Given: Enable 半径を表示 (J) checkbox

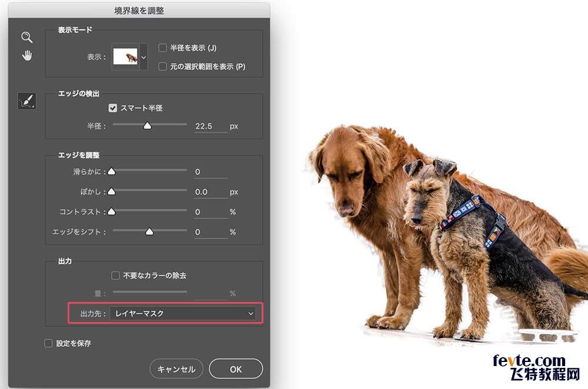Looking at the screenshot, I should tap(162, 48).
